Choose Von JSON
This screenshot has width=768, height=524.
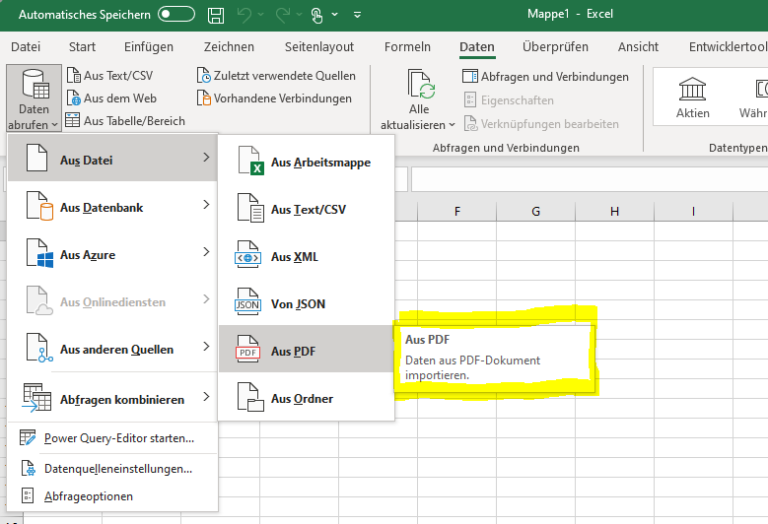306,304
